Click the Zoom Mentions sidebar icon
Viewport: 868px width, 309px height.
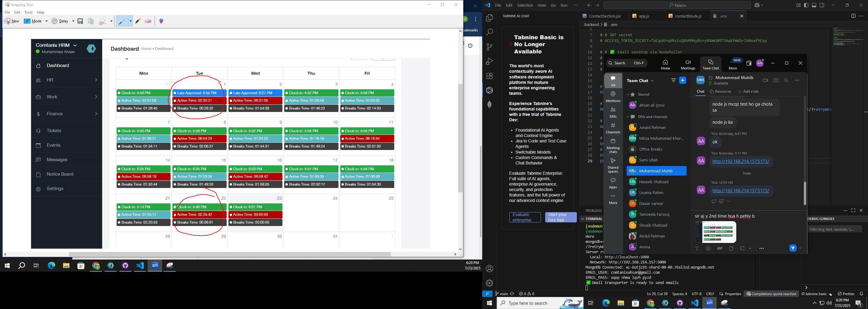point(613,97)
